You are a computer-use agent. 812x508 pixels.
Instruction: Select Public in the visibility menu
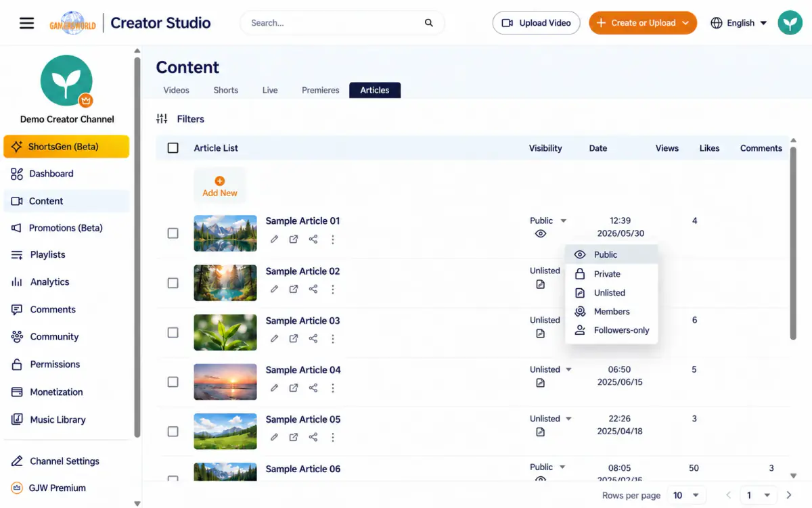(612, 255)
